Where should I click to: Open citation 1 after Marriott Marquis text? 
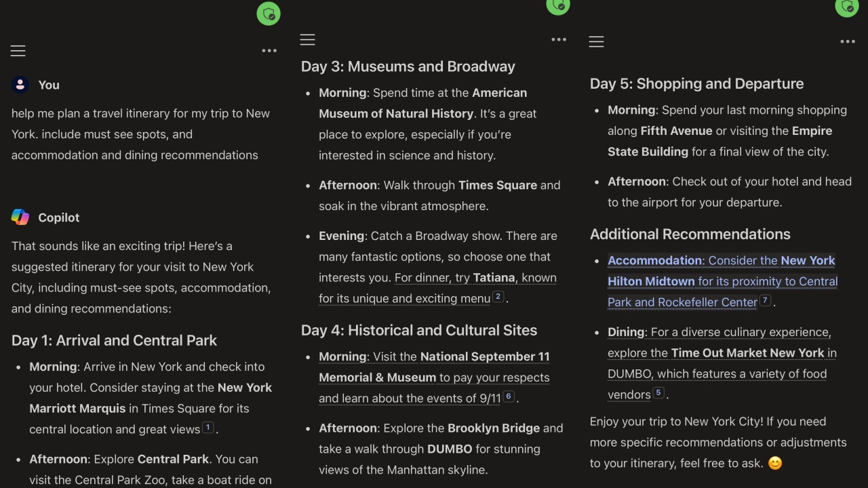click(208, 428)
